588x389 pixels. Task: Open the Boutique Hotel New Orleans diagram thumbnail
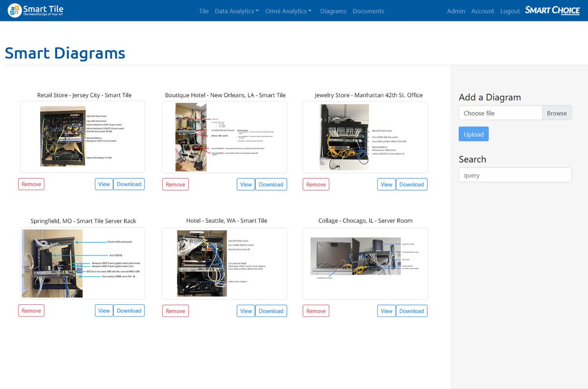[x=224, y=137]
